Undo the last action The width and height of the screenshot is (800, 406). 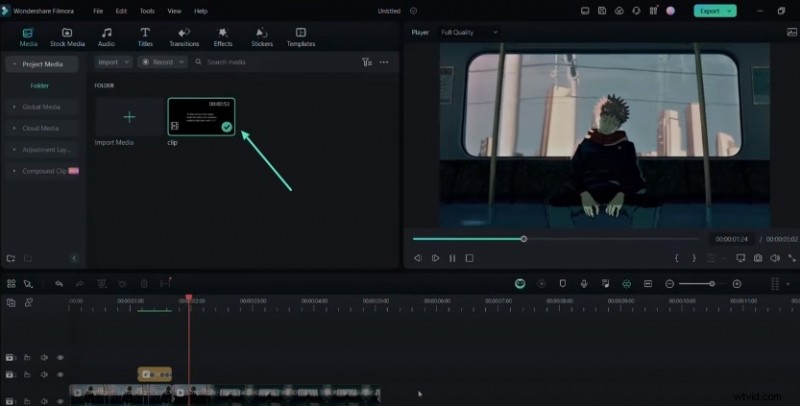pyautogui.click(x=59, y=284)
